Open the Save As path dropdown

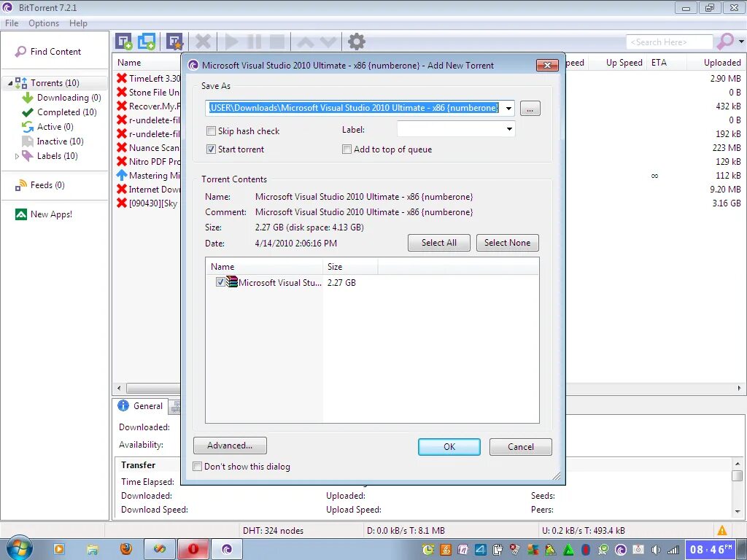[x=508, y=108]
